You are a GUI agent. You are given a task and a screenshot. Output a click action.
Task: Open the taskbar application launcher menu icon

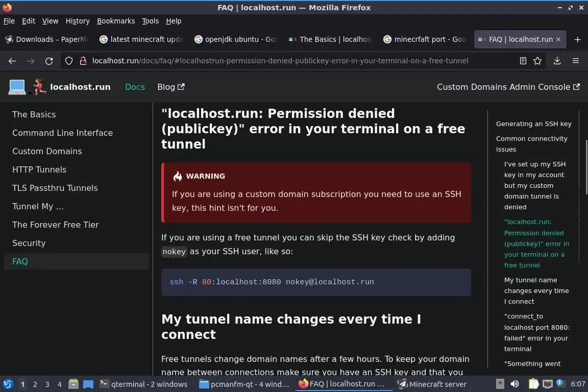click(x=8, y=384)
